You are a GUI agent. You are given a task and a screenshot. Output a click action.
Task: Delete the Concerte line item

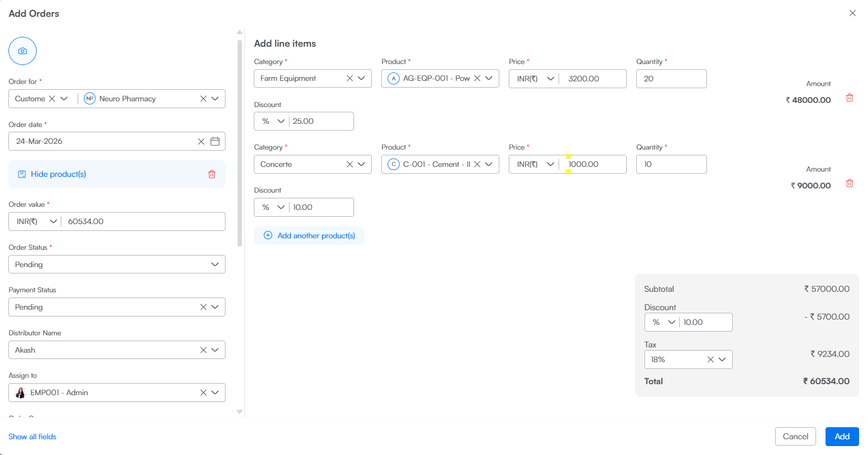coord(849,184)
